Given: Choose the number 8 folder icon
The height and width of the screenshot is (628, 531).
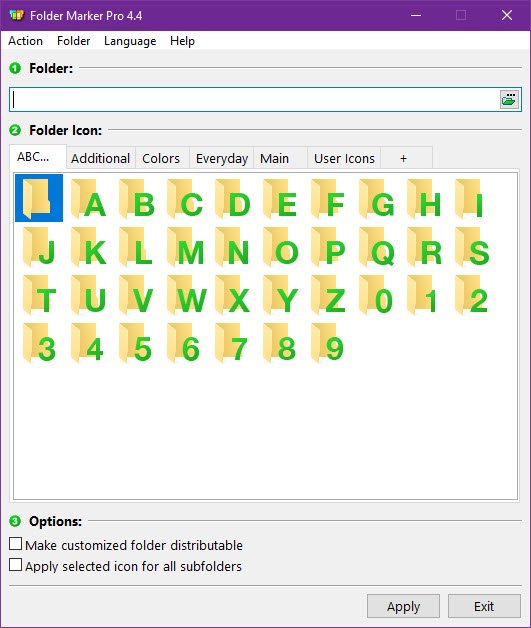Looking at the screenshot, I should click(x=279, y=342).
